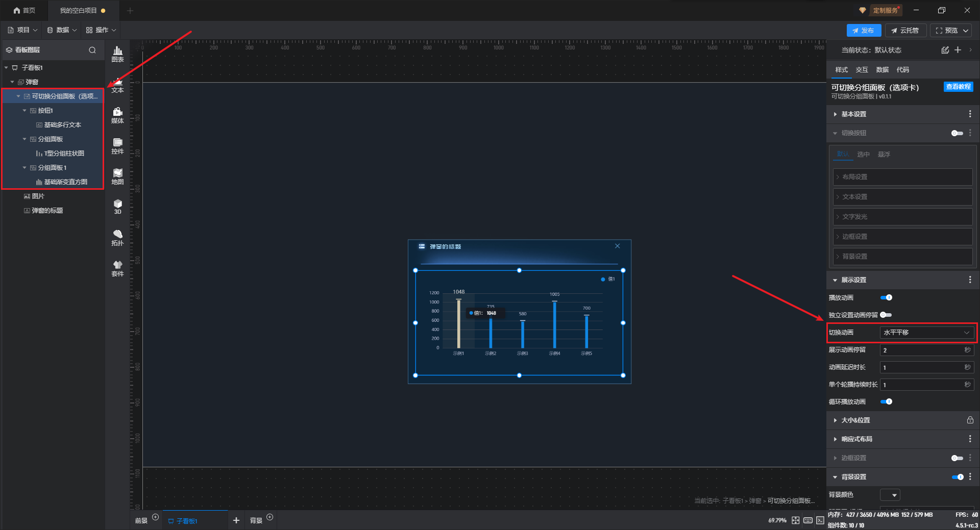Switch to the 代码 tab
Viewport: 980px width, 530px height.
[x=902, y=70]
